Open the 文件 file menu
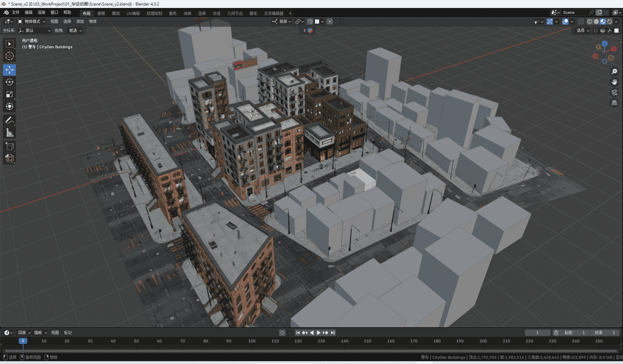623x364 pixels. [16, 13]
